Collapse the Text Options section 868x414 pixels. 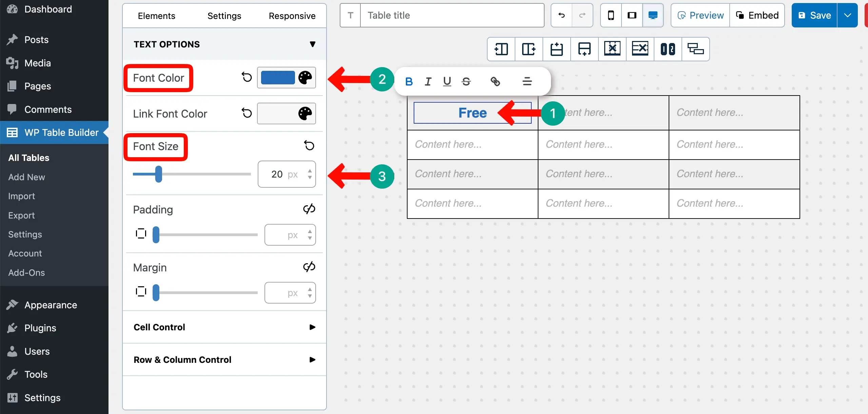pyautogui.click(x=313, y=44)
